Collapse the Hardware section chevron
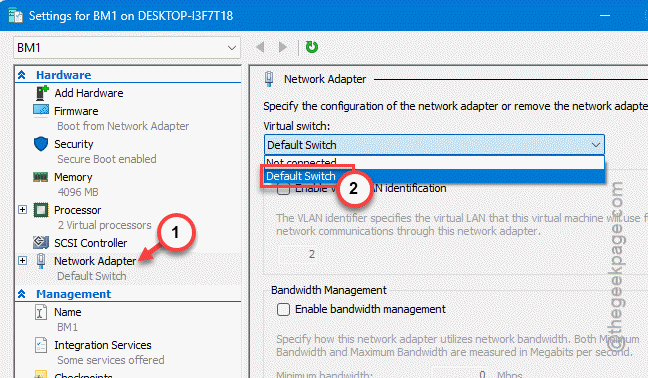 click(21, 75)
